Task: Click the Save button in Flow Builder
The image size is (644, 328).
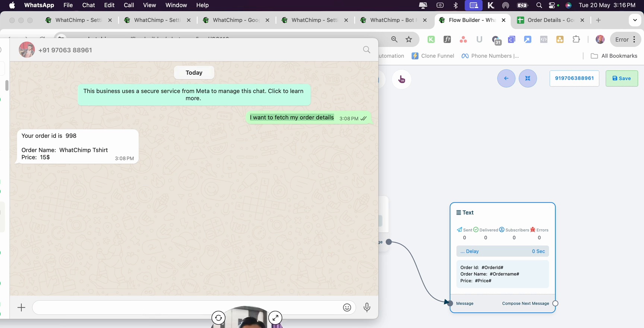Action: (622, 78)
